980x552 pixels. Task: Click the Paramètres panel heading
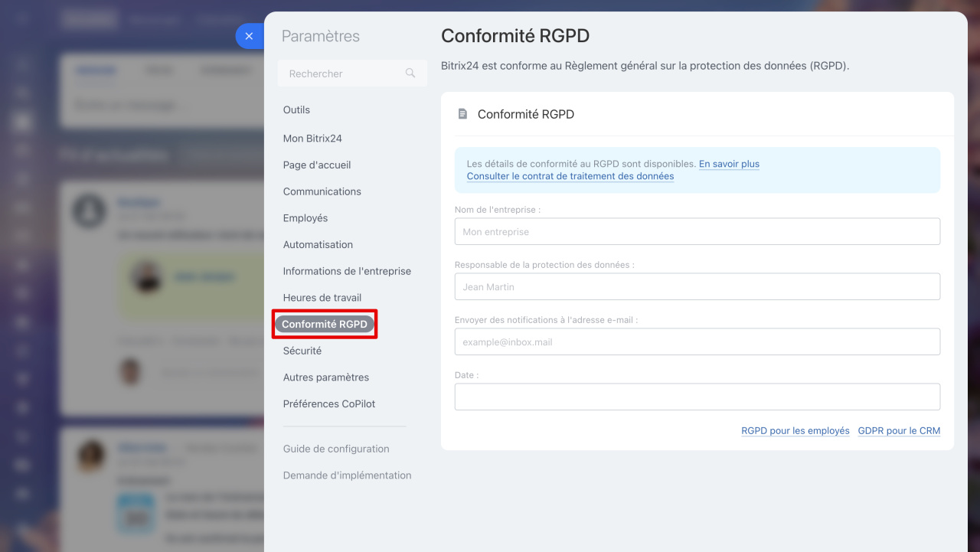point(321,36)
